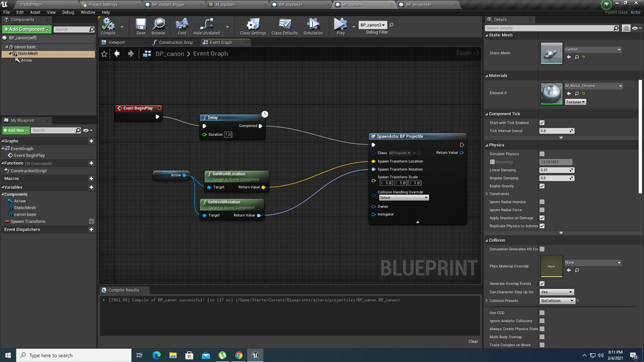
Task: Uncheck Generate Overlap Events
Action: (542, 284)
